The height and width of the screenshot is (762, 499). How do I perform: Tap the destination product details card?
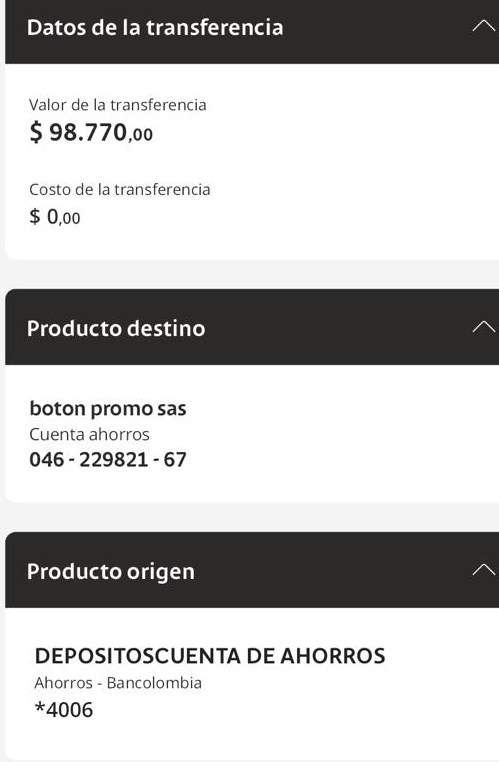click(x=252, y=433)
